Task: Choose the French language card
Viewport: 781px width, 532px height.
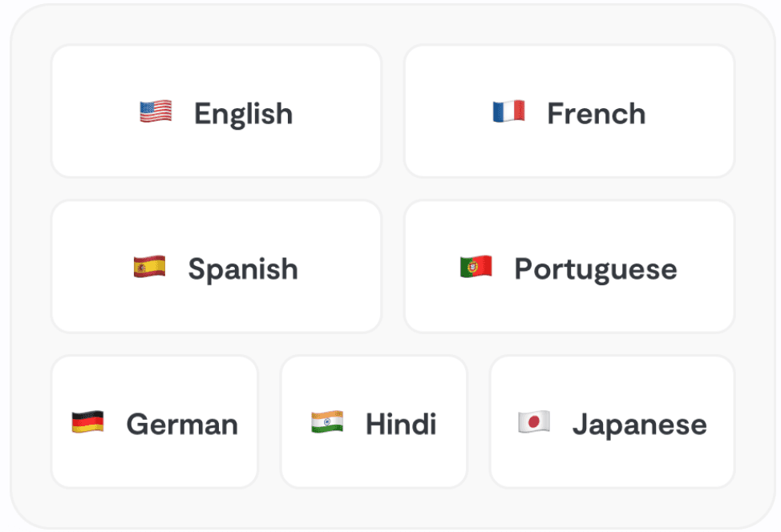Action: tap(569, 111)
